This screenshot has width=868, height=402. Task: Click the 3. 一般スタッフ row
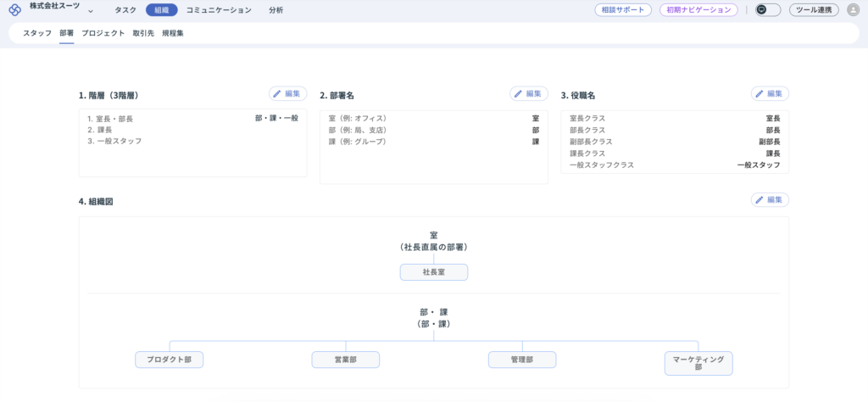point(114,141)
